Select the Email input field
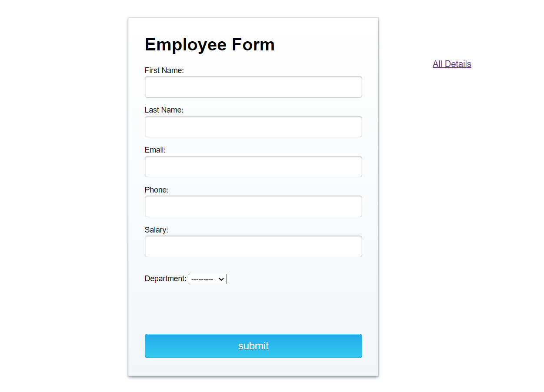This screenshot has height=392, width=544. click(x=253, y=166)
